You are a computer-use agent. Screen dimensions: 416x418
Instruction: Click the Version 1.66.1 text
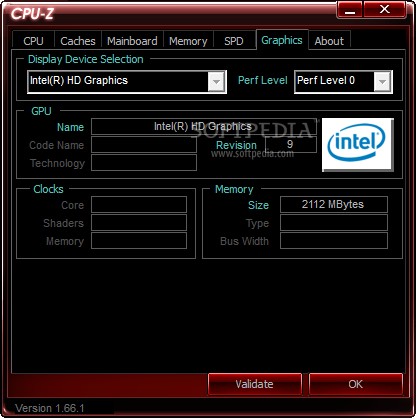(x=50, y=408)
